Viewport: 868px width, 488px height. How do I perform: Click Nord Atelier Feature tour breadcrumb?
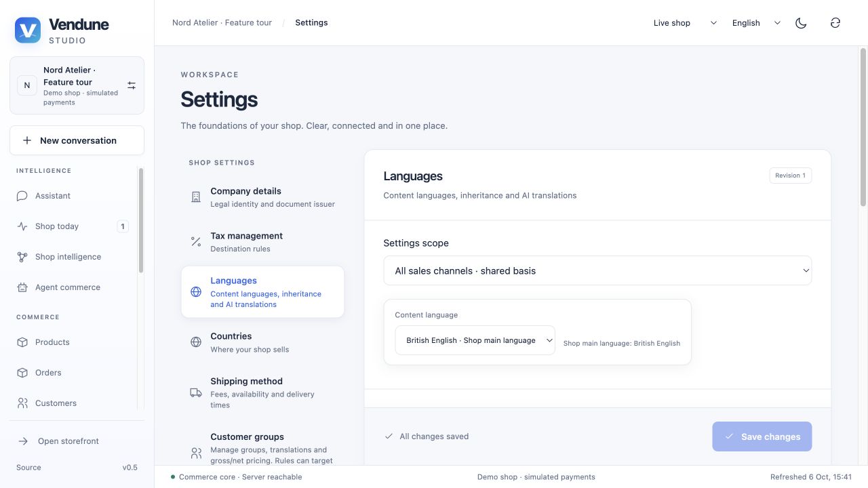[x=222, y=22]
